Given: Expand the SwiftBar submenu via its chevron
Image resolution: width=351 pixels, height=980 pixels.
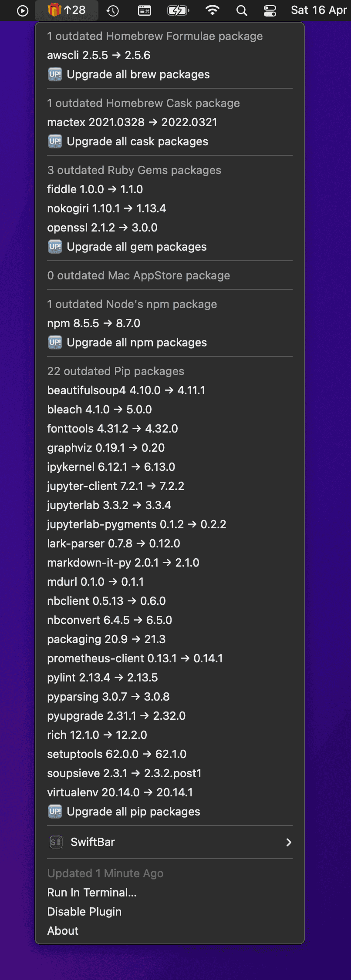Looking at the screenshot, I should coord(289,842).
